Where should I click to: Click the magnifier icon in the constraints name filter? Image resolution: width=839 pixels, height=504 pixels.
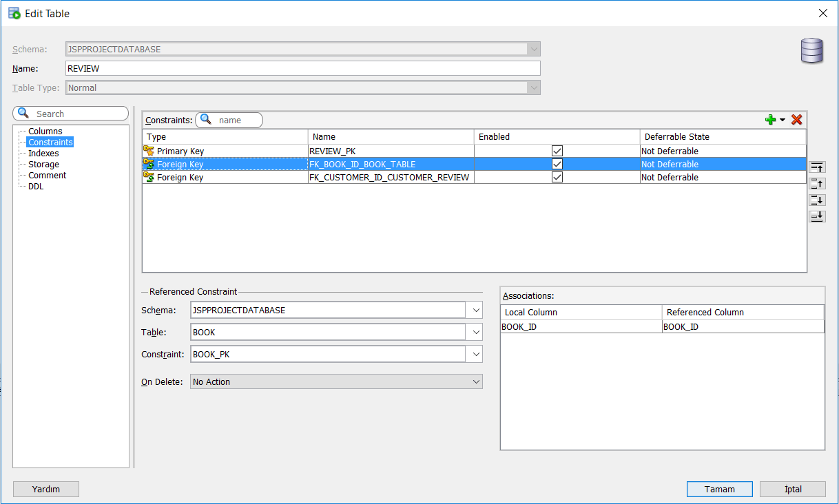point(205,119)
